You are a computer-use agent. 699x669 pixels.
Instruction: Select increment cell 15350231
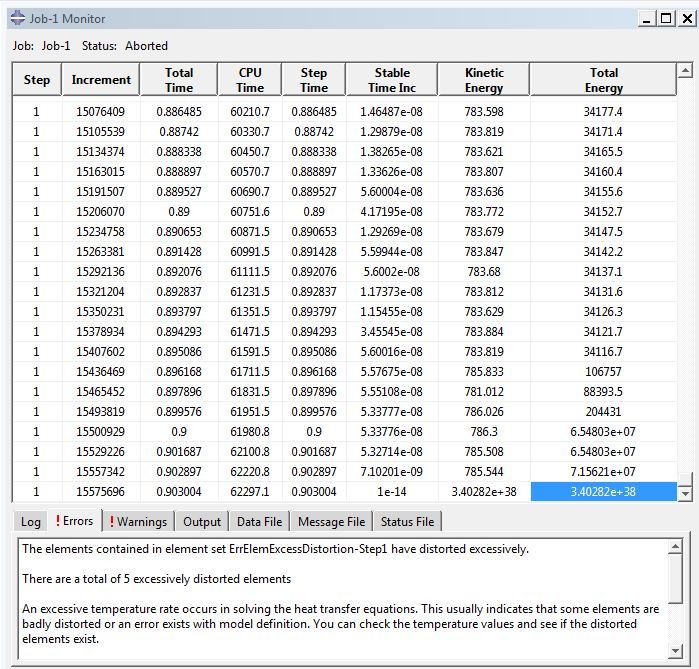tap(101, 312)
